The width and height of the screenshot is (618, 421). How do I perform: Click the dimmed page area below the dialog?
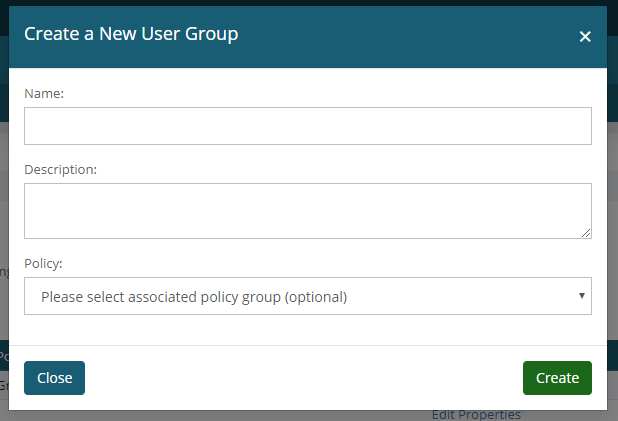pos(200,415)
